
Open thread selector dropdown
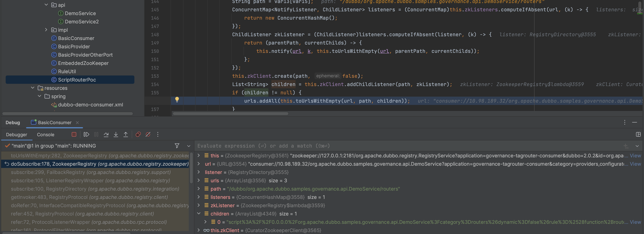pyautogui.click(x=189, y=146)
